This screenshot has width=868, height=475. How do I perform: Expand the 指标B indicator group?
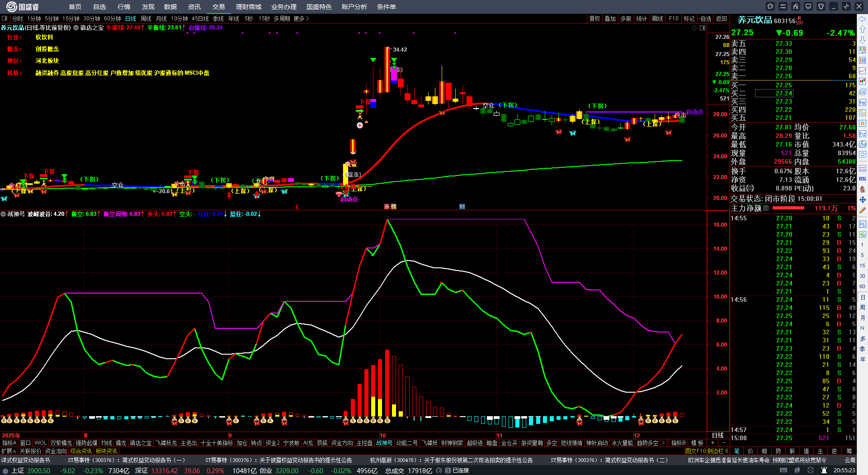678,443
